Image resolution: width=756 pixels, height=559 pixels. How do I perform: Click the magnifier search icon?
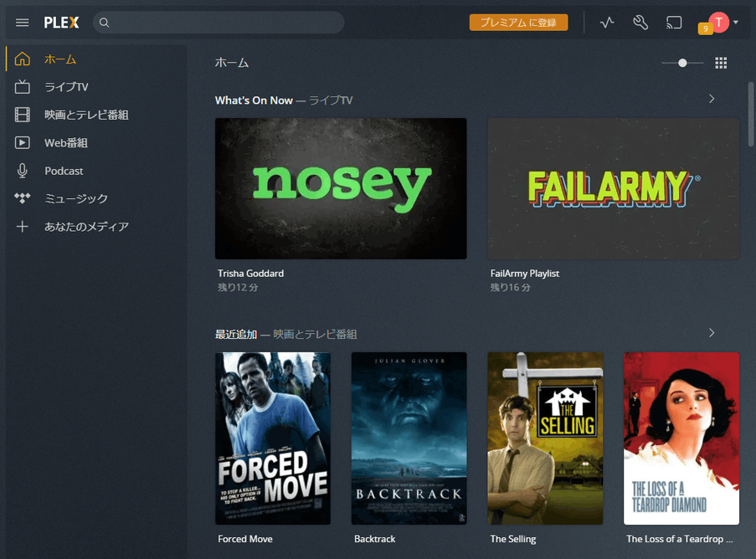(104, 23)
